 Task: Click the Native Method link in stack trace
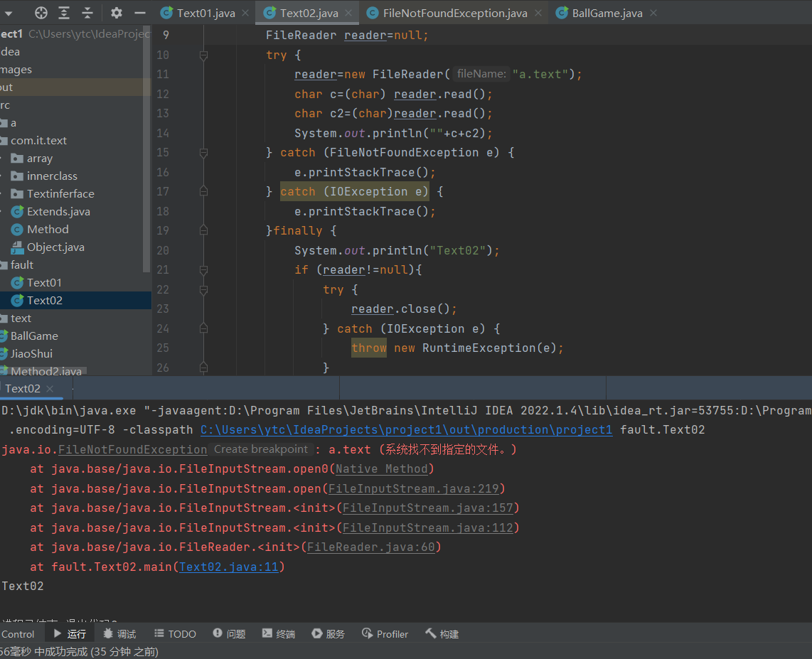(382, 469)
